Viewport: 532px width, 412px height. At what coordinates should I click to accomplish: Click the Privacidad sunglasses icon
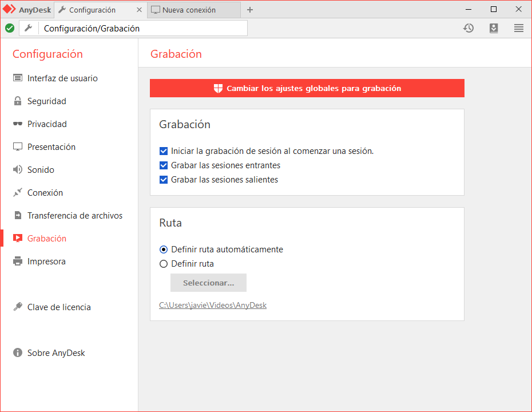(x=18, y=124)
